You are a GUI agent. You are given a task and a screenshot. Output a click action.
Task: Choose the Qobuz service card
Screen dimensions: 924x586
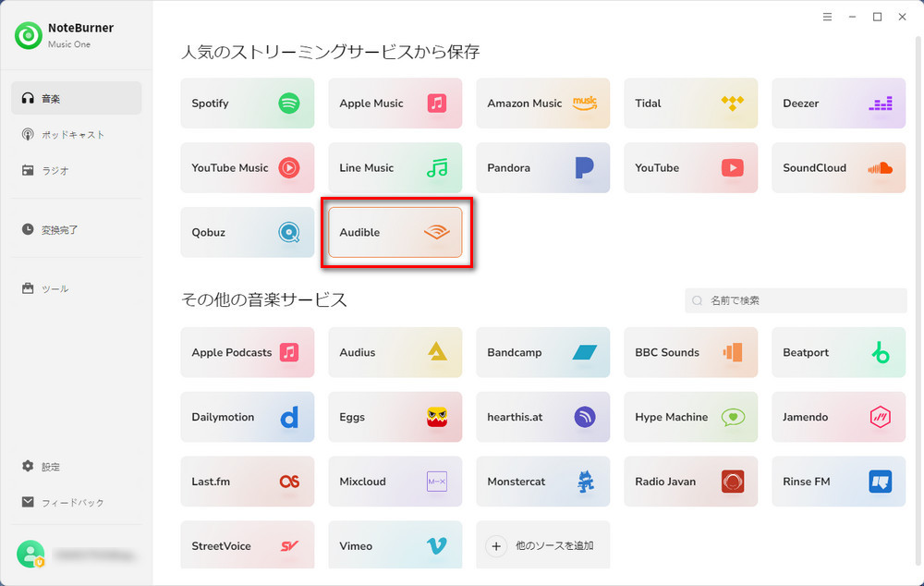[x=248, y=232]
